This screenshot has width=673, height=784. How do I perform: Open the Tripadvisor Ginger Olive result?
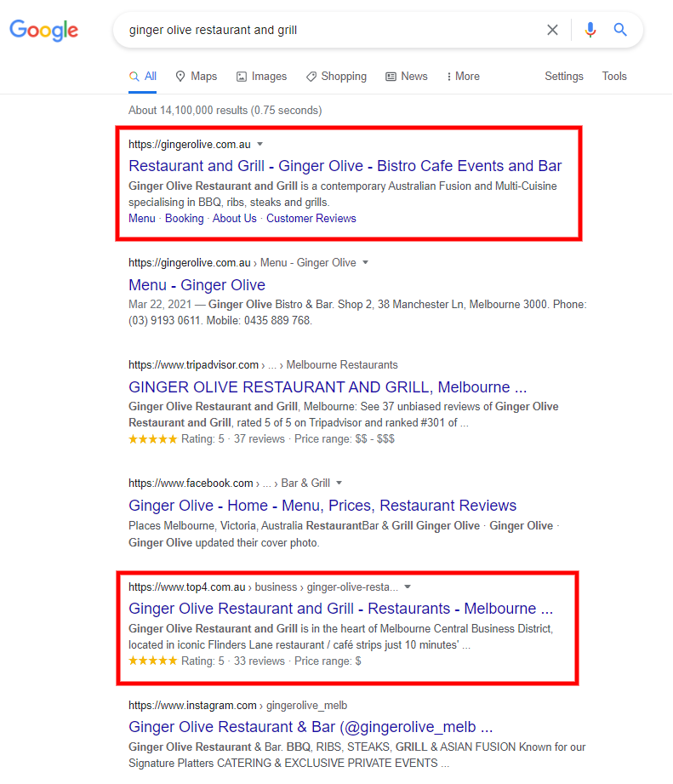point(328,387)
